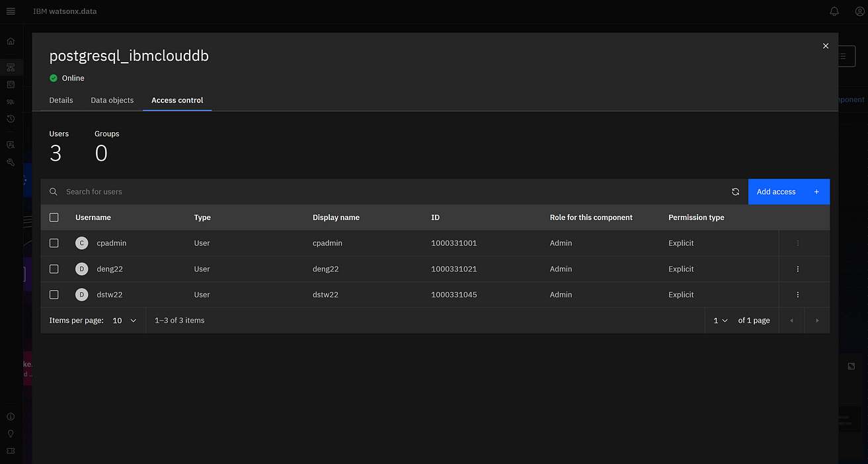Screen dimensions: 868x464
Task: Click the ID 1000331001 cell
Action: [454, 243]
